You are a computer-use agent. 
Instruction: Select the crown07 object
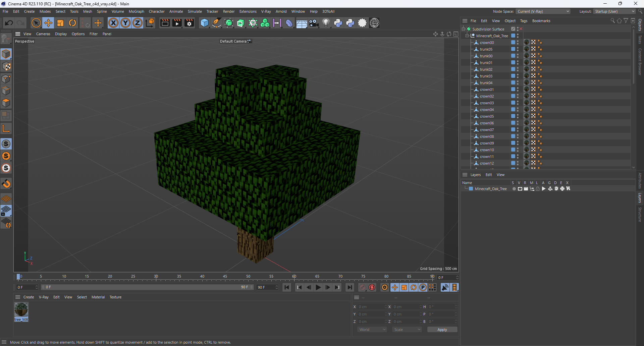487,130
